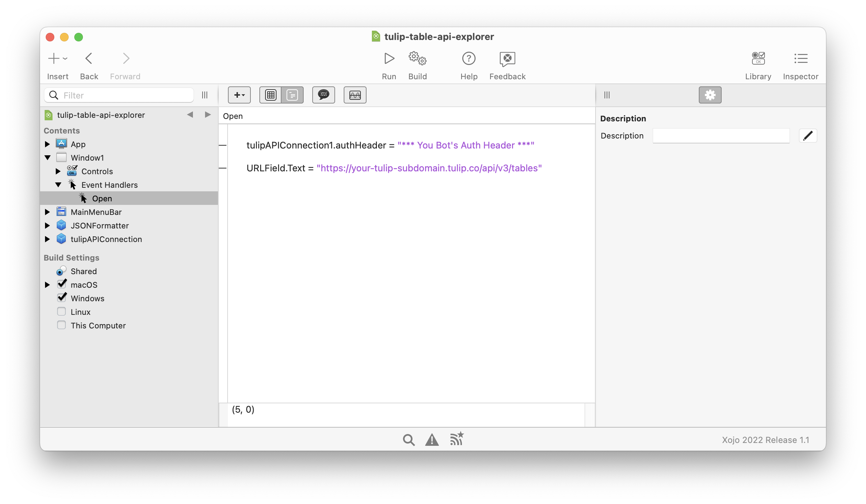
Task: Select MainMenuBar in navigator
Action: [x=129, y=212]
